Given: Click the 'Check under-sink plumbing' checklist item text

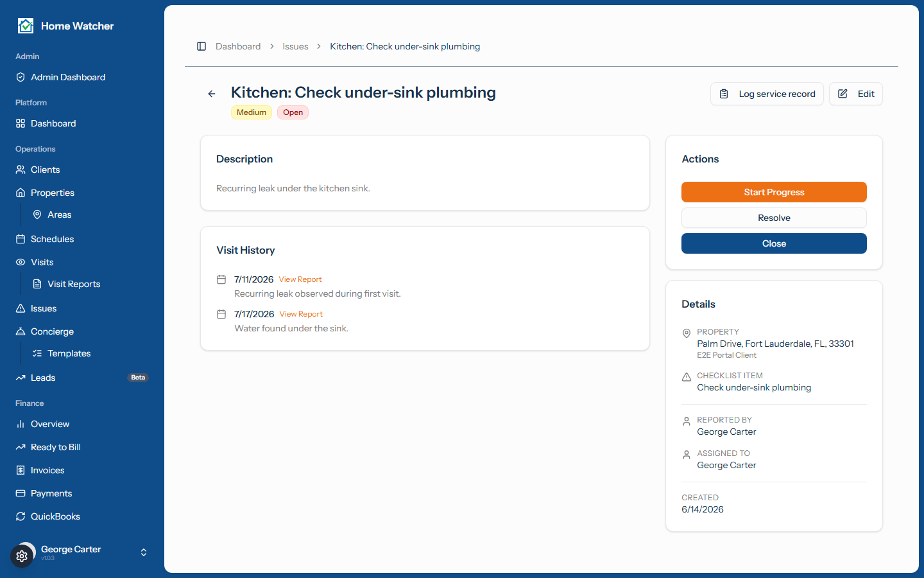Looking at the screenshot, I should tap(754, 387).
